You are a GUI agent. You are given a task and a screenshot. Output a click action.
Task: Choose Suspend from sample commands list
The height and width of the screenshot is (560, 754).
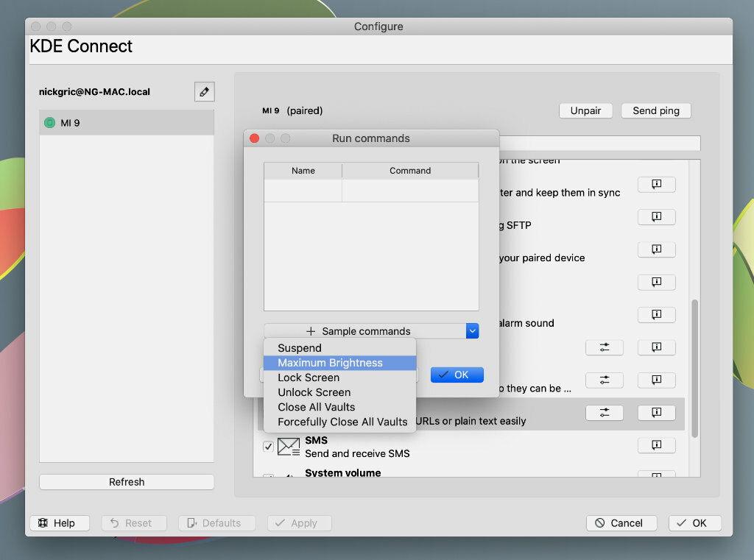click(x=339, y=348)
